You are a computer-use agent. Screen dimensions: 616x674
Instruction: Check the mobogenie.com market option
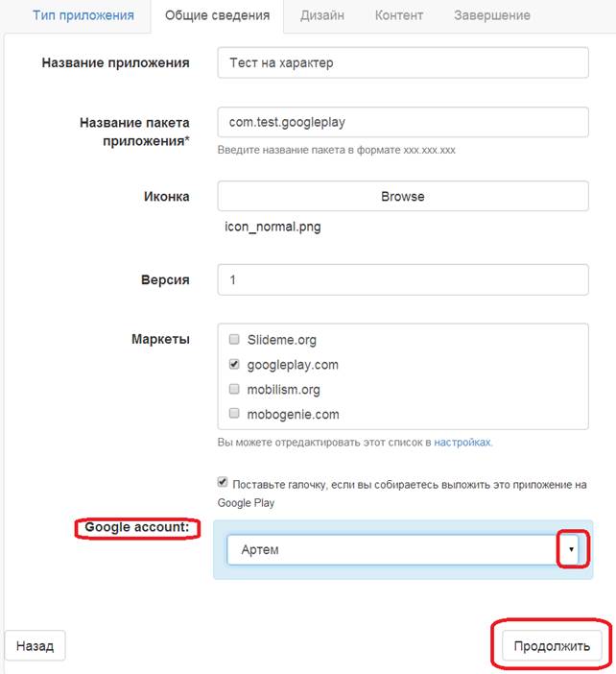click(x=235, y=415)
